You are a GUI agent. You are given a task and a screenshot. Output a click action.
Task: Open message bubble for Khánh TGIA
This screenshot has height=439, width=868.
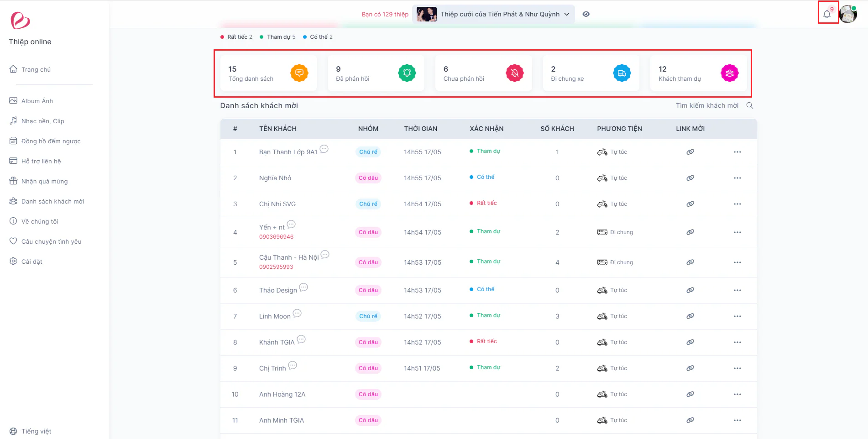[301, 339]
